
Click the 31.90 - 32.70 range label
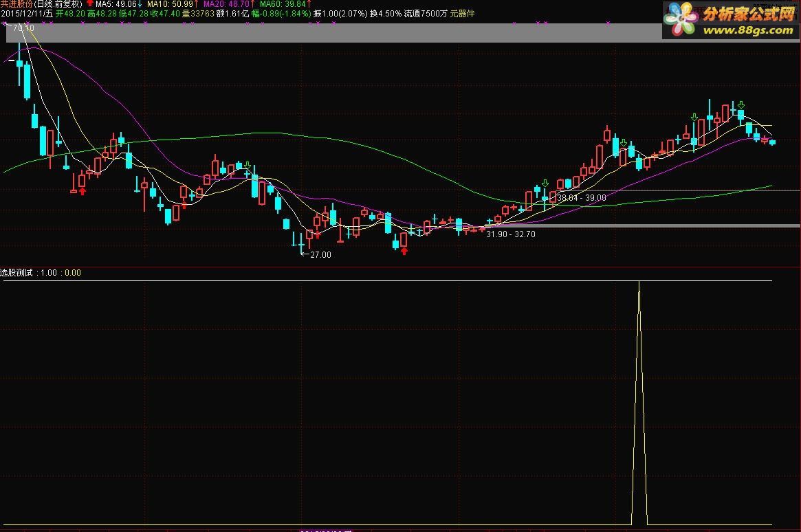(x=510, y=234)
